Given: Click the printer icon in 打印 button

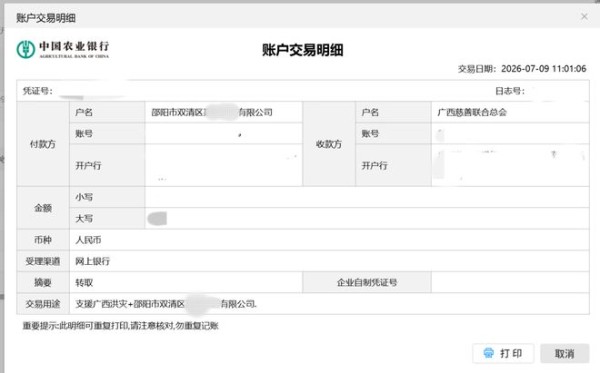Looking at the screenshot, I should click(x=489, y=353).
